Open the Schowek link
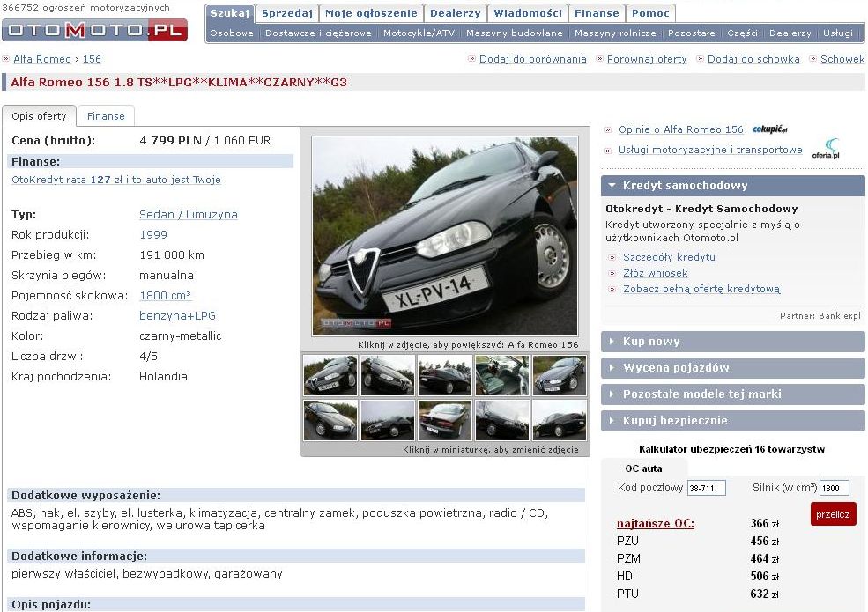The height and width of the screenshot is (612, 868). (842, 59)
